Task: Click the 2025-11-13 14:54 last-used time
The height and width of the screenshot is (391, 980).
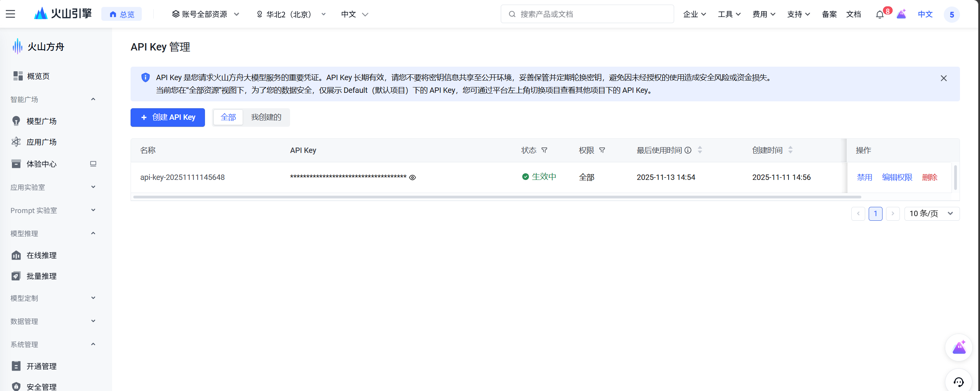Action: pos(666,177)
